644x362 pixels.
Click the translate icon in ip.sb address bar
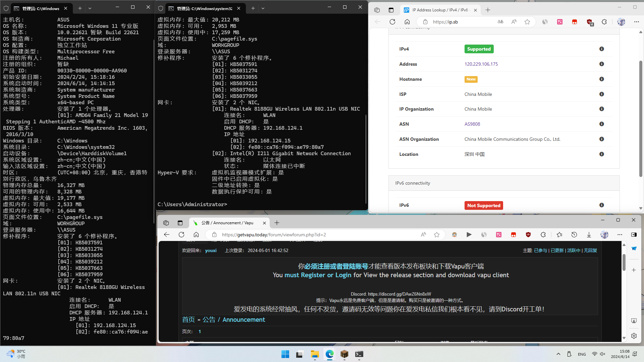pyautogui.click(x=500, y=22)
